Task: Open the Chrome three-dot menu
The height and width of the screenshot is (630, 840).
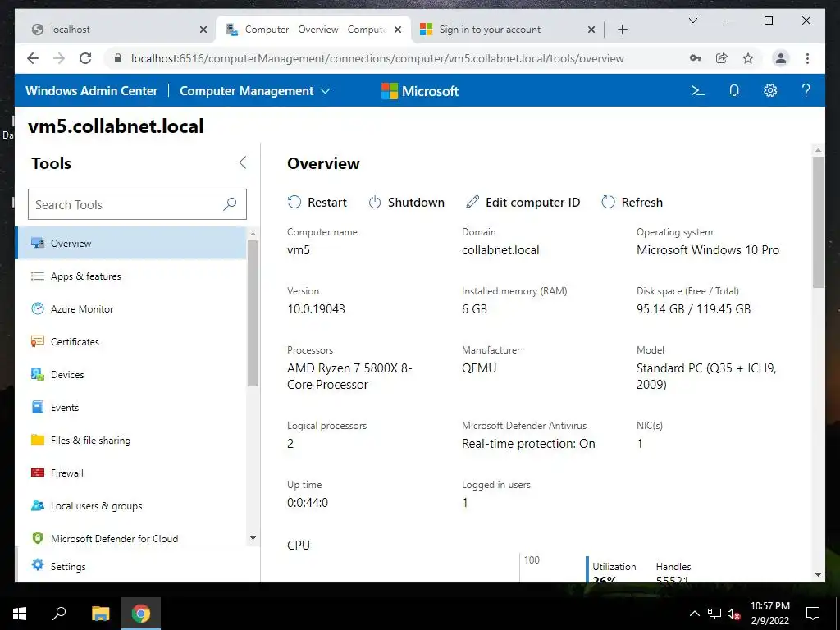Action: click(x=807, y=58)
